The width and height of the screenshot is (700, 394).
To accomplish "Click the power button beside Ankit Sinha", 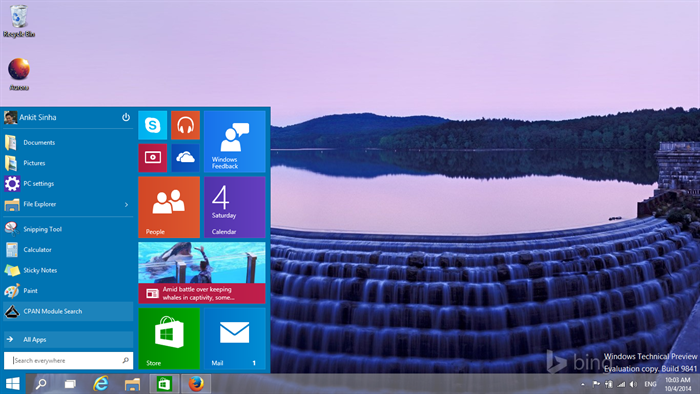I will (x=126, y=117).
